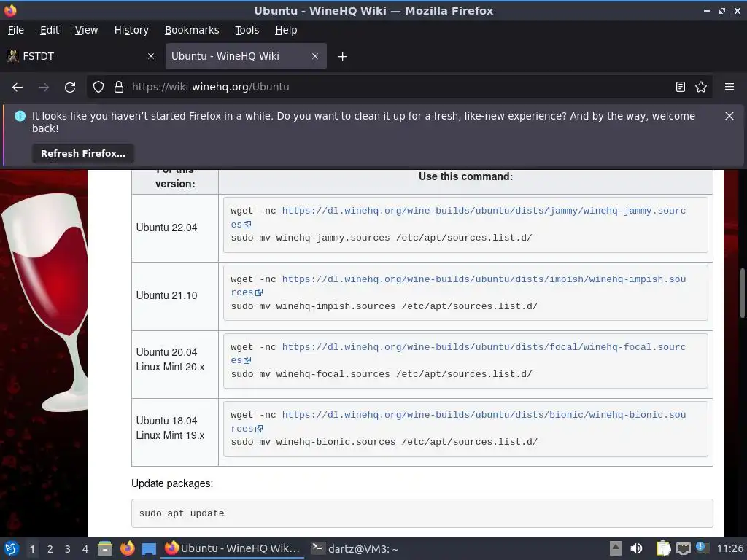Toggle reader view icon

click(681, 87)
